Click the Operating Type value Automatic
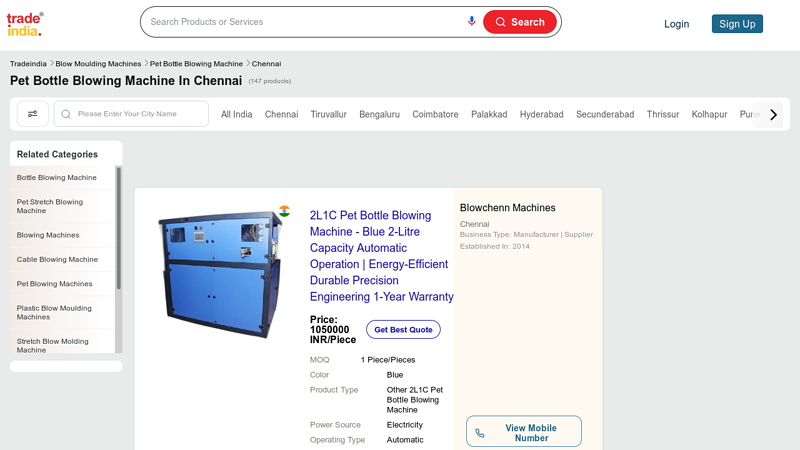Viewport: 800px width, 450px height. coord(405,440)
